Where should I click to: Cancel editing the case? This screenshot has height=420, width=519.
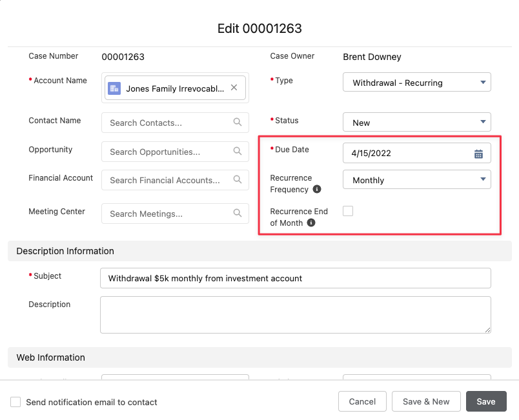click(362, 401)
